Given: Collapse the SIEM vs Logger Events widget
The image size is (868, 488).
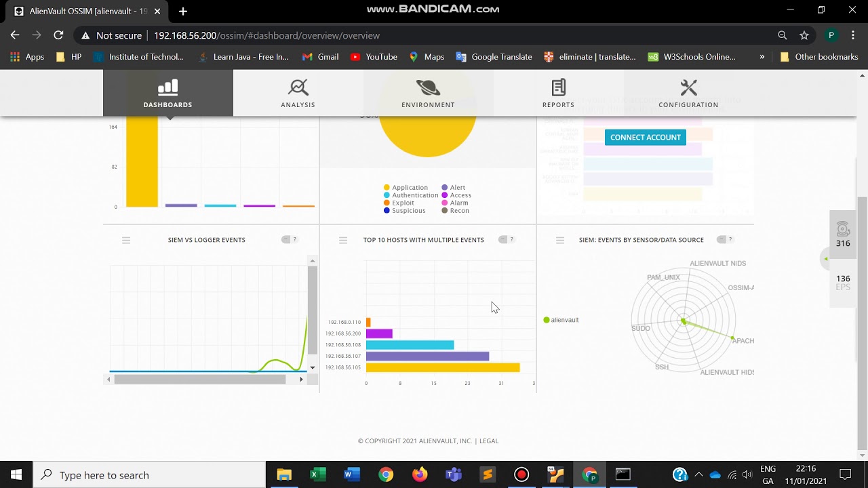Looking at the screenshot, I should point(285,239).
